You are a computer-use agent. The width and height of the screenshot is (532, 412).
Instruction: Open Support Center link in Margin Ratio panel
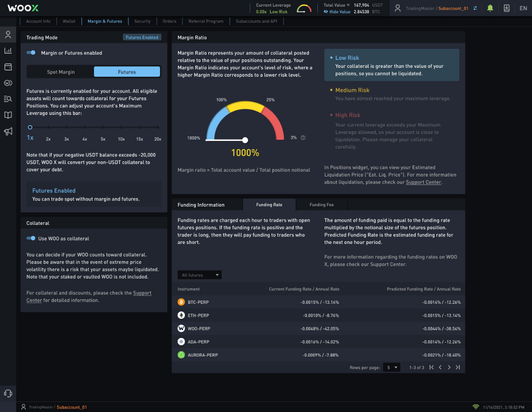[x=423, y=182]
